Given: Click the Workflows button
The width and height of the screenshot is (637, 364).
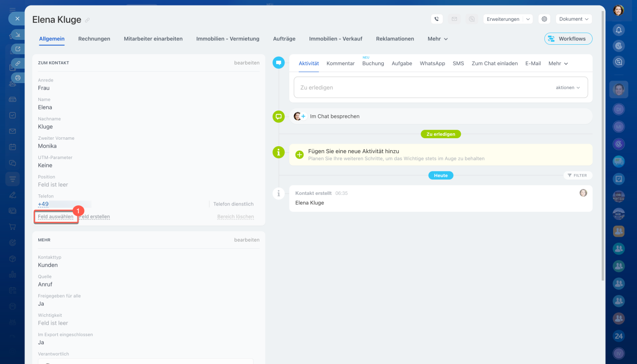Looking at the screenshot, I should (568, 39).
